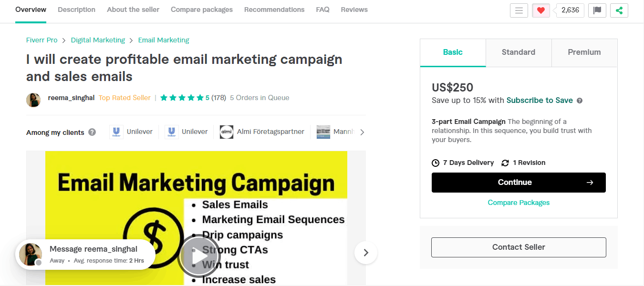
Task: Go to next gallery slide arrow
Action: pyautogui.click(x=366, y=253)
